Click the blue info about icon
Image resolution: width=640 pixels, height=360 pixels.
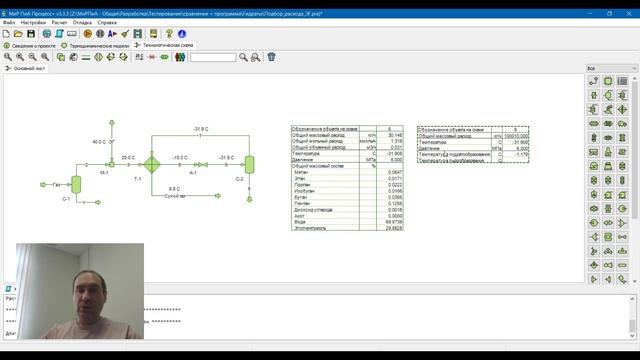coord(182,34)
